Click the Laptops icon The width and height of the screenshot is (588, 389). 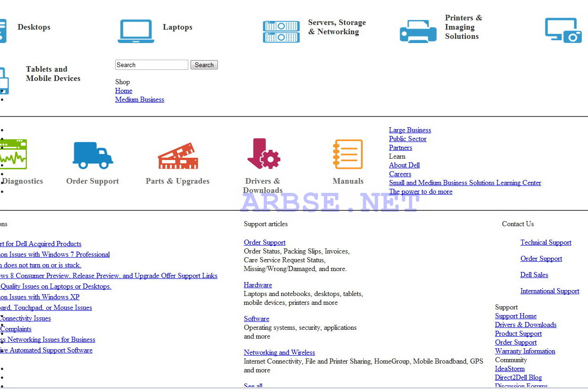tap(136, 31)
